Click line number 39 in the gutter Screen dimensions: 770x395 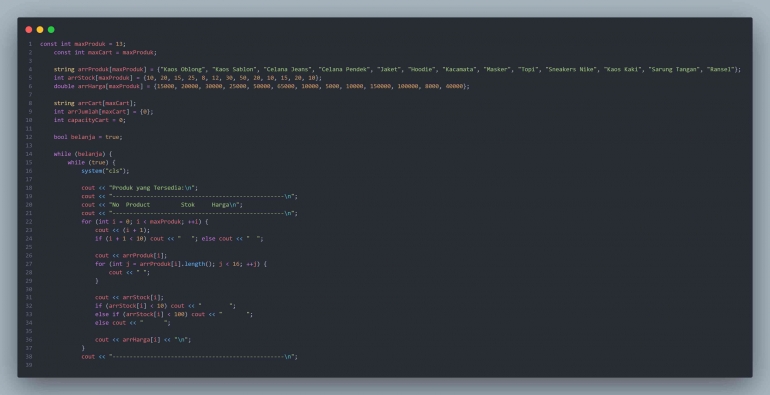pos(29,365)
